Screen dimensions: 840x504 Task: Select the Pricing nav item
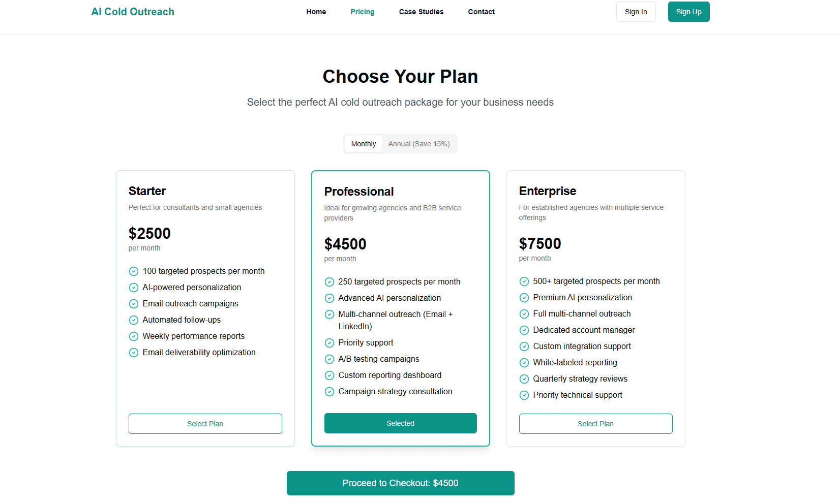362,12
